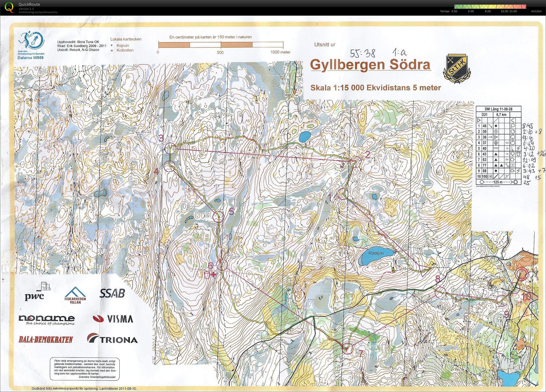This screenshot has width=546, height=392.
Task: Click the TRIONA sponsor logo
Action: coord(113,338)
